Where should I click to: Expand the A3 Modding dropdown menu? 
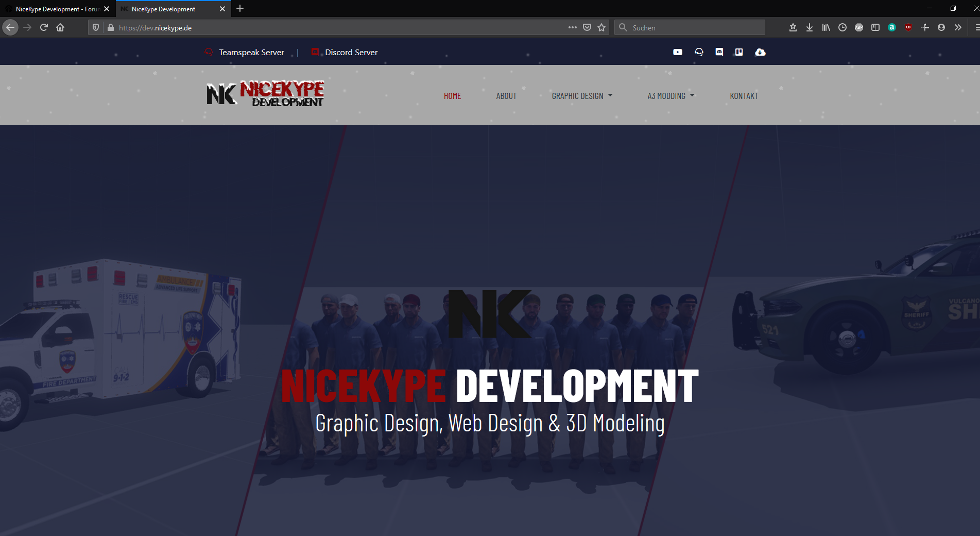670,96
